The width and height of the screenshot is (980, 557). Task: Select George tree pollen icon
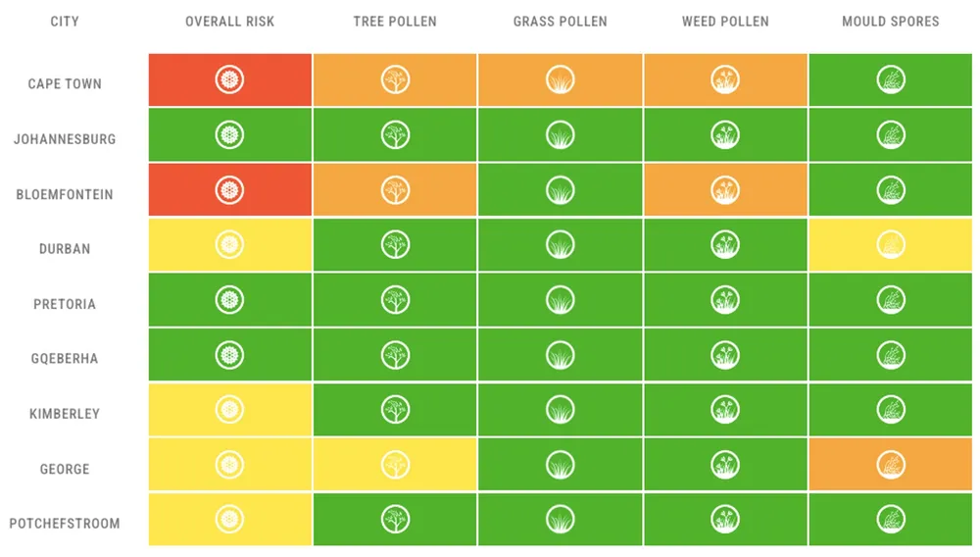pyautogui.click(x=395, y=465)
